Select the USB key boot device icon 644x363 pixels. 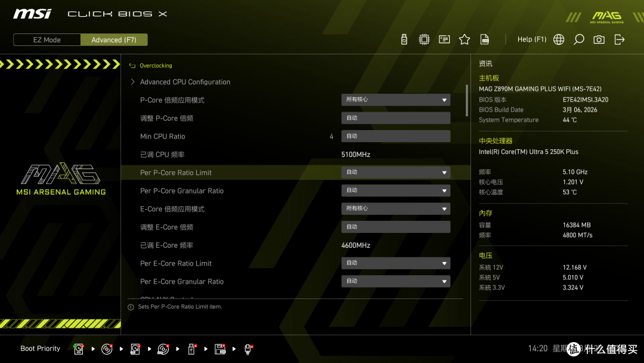click(x=191, y=349)
